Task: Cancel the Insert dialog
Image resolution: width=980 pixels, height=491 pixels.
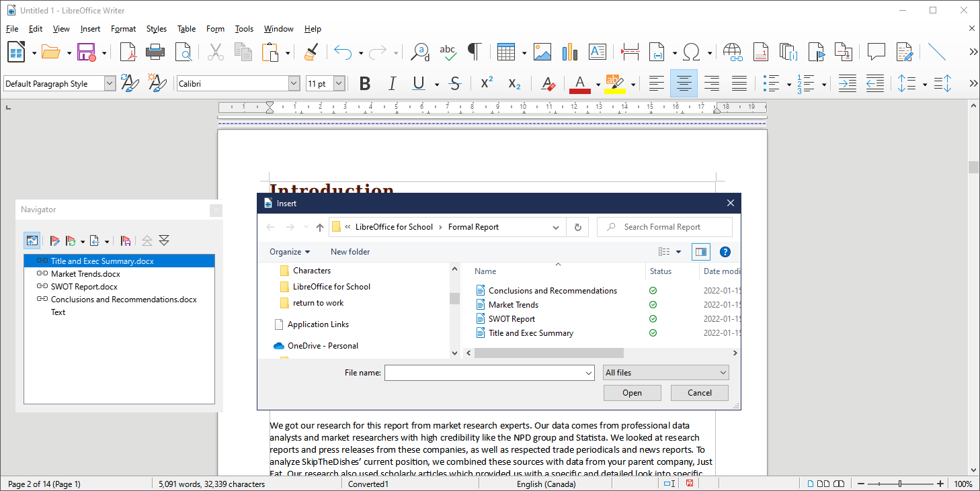Action: click(699, 392)
